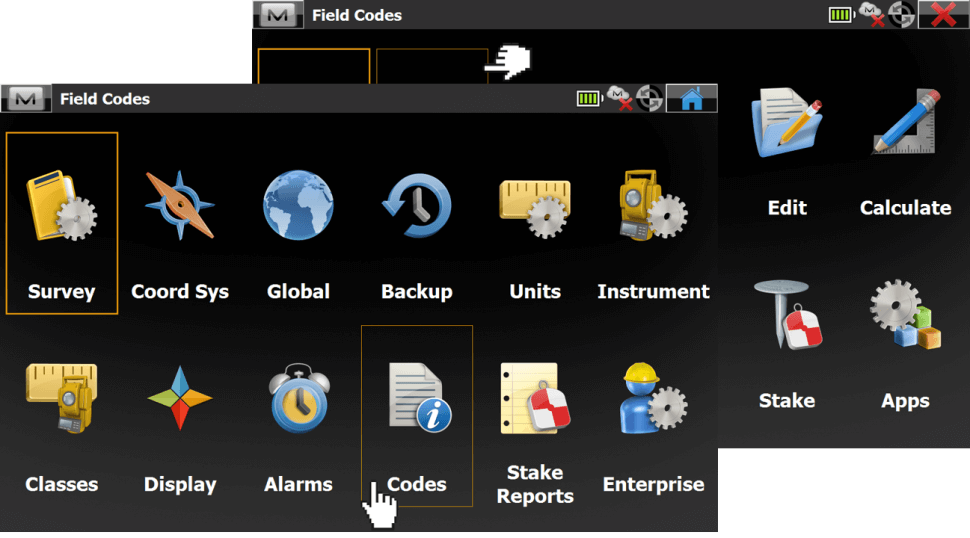This screenshot has height=538, width=970.
Task: Click the 'Codes' label
Action: click(x=417, y=484)
